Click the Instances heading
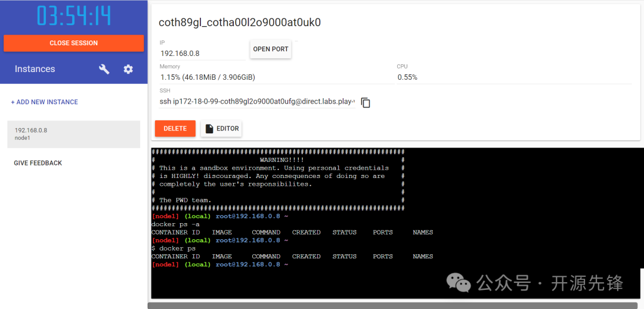This screenshot has height=309, width=644. click(35, 69)
